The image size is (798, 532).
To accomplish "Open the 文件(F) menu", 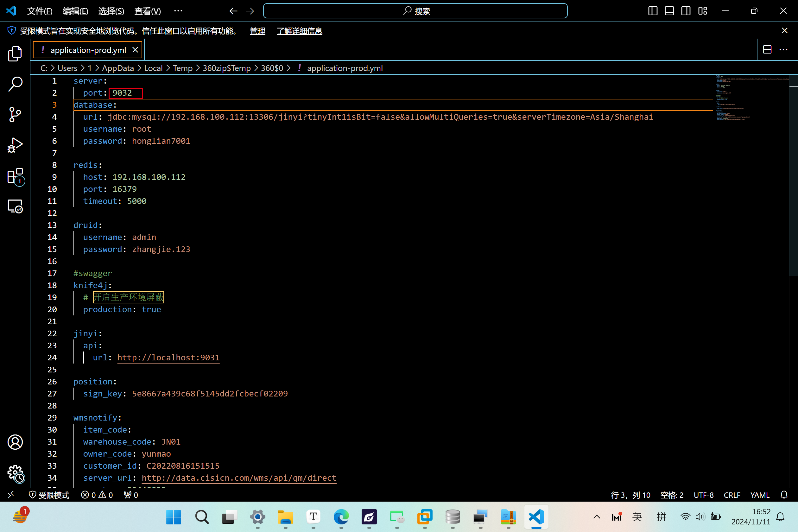I will [40, 11].
